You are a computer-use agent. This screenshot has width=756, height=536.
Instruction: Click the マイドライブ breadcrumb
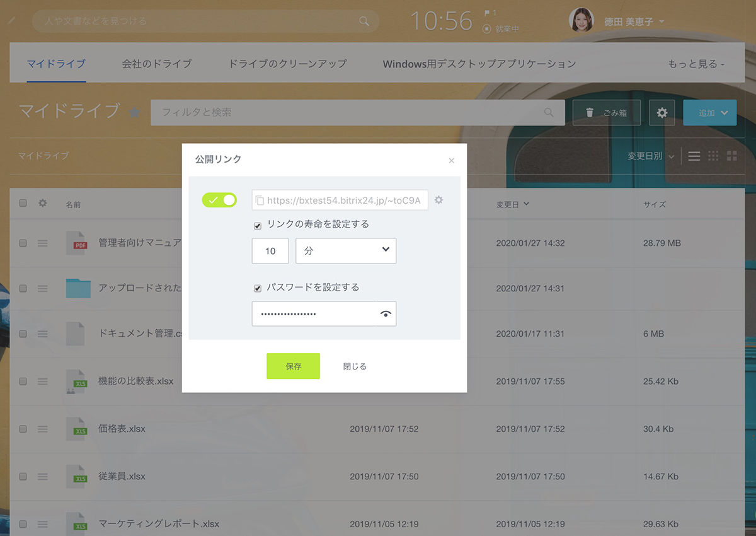tap(43, 156)
